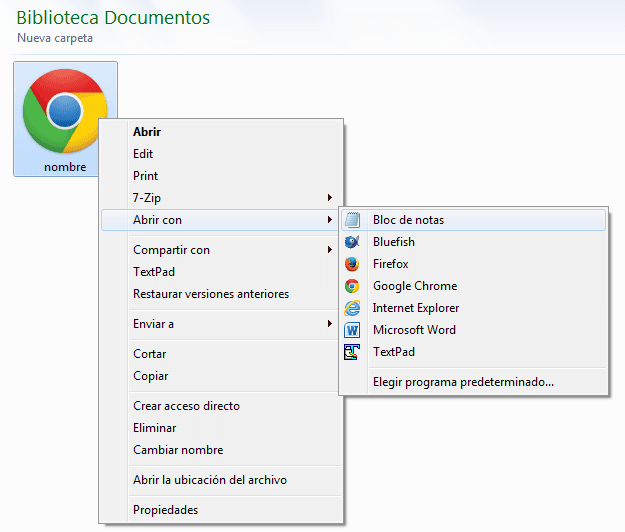Select Abrir la ubicación del archivo
Viewport: 625px width, 532px height.
222,480
